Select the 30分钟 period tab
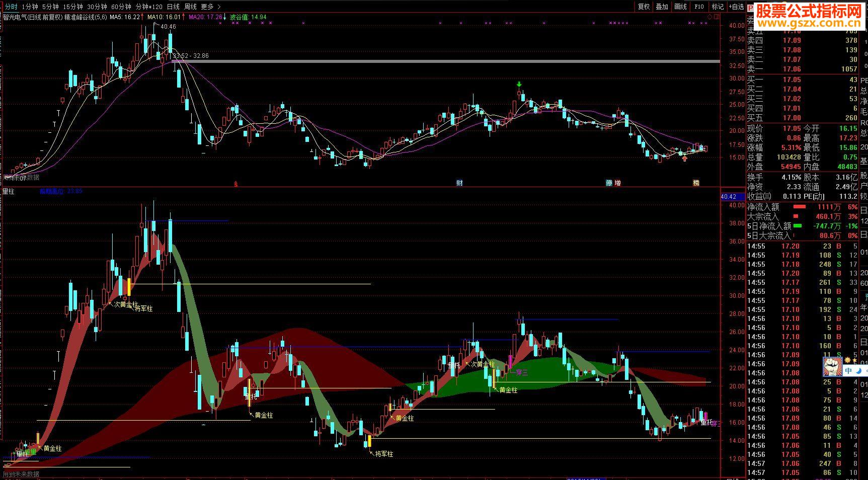The image size is (868, 480). (97, 7)
